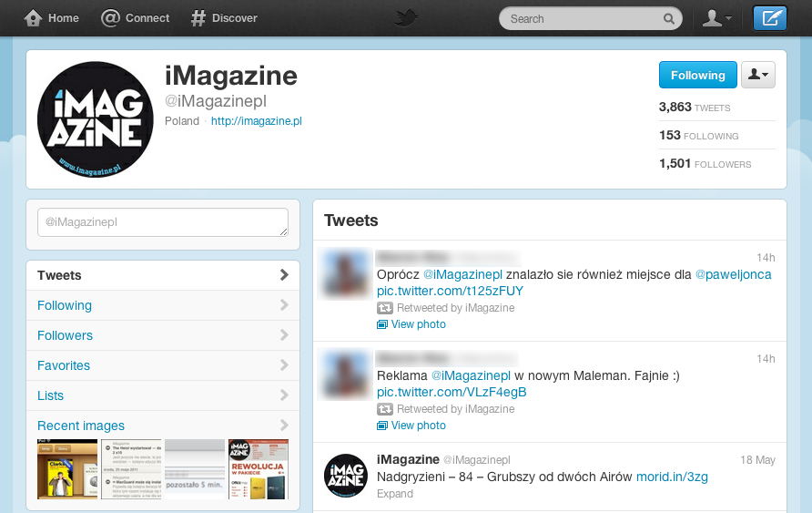
Task: Open the Rewolucja w pakiecie thumbnail
Action: pyautogui.click(x=259, y=469)
